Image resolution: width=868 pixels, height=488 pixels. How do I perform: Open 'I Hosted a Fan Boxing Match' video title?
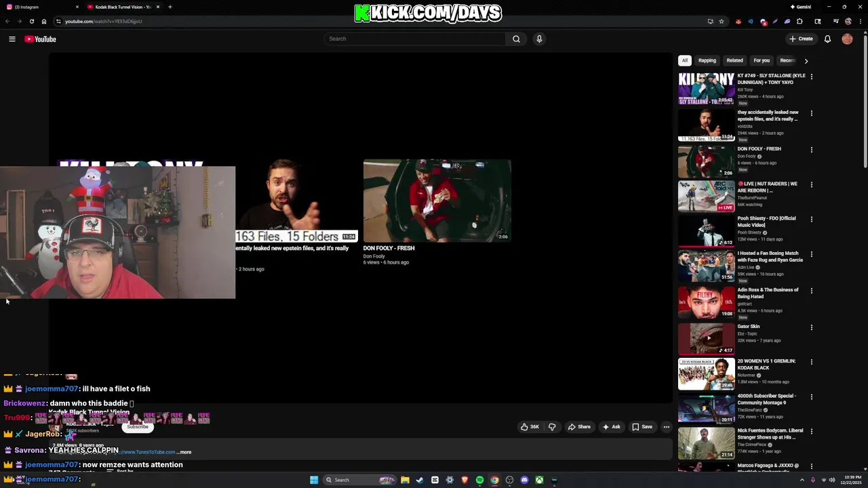[x=770, y=257]
